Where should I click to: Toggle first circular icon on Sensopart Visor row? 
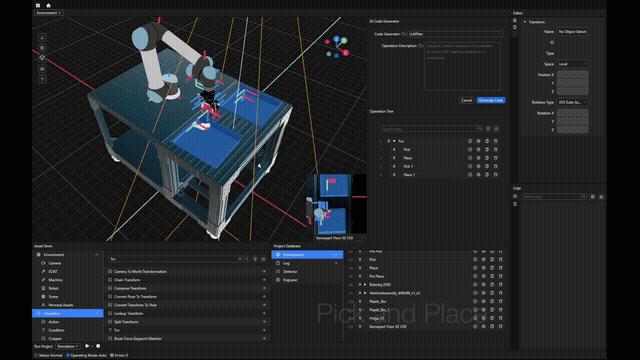pyautogui.click(x=475, y=327)
